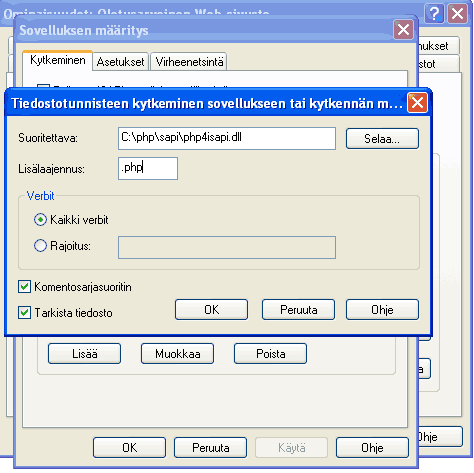
Task: Confirm with OK in the mapping dialog
Action: (211, 310)
